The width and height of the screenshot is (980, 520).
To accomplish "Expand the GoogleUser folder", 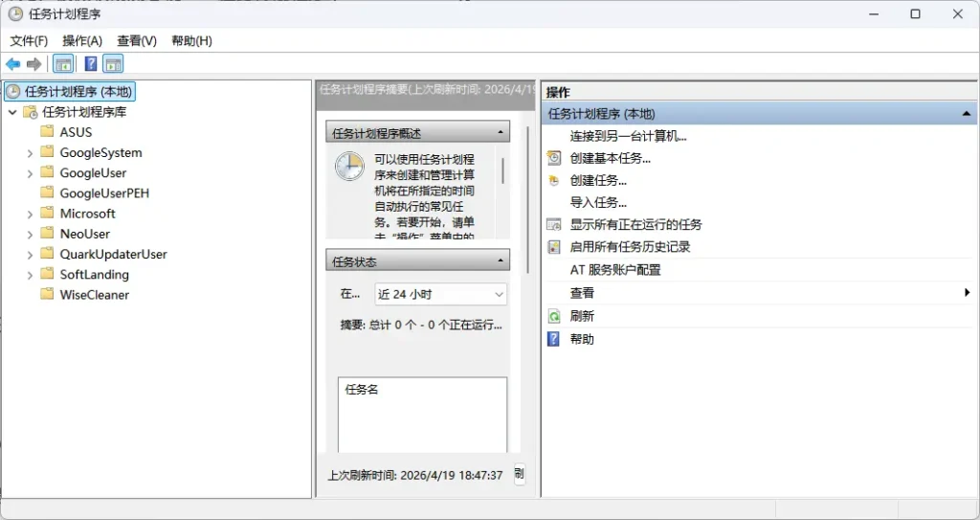I will [30, 173].
